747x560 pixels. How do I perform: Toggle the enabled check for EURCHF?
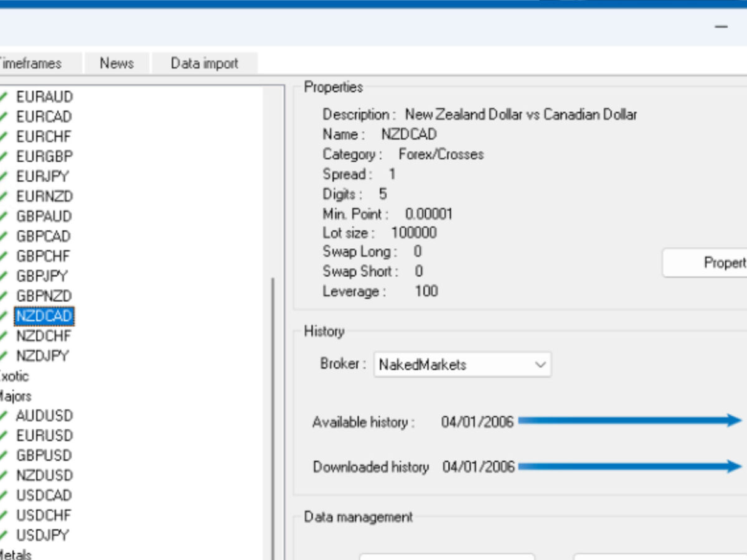pyautogui.click(x=5, y=137)
